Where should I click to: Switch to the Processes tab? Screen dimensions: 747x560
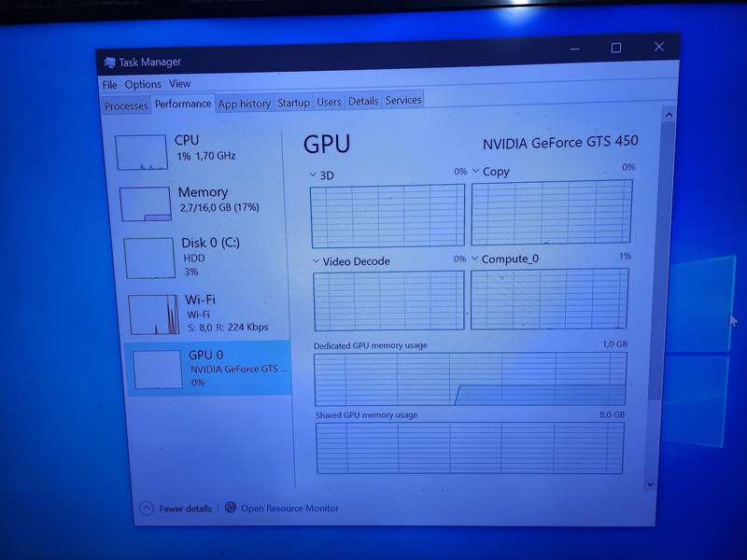[126, 105]
